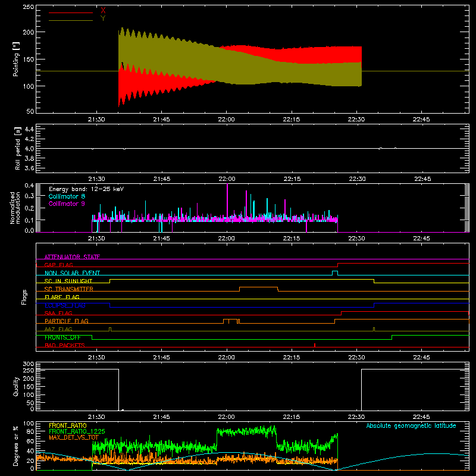Click the red X legend label
Image resolution: width=476 pixels, height=476 pixels.
pyautogui.click(x=103, y=10)
